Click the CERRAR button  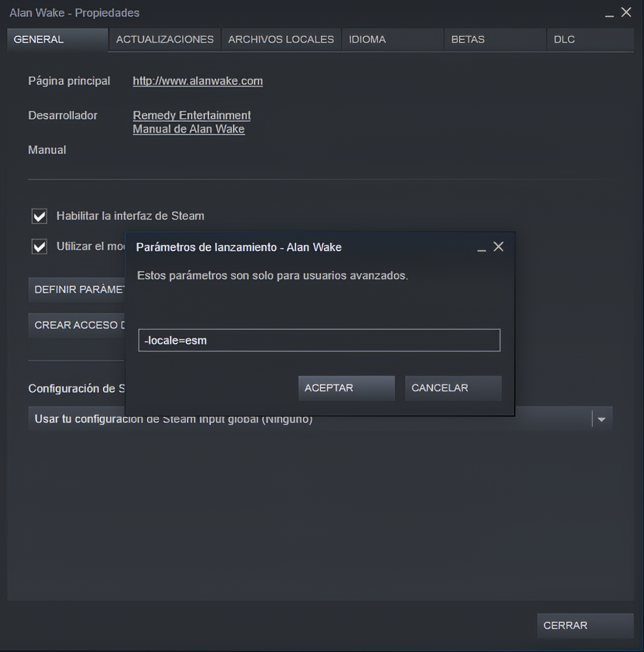click(x=585, y=626)
